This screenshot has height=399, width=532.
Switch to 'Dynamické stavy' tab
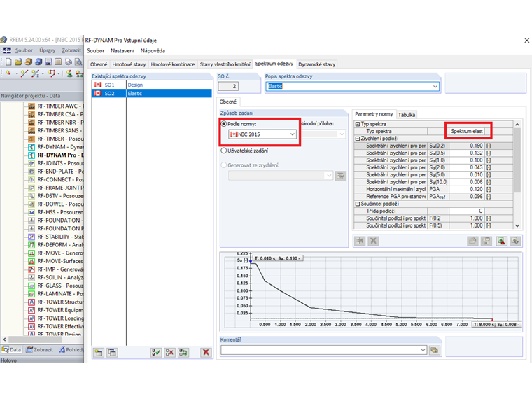point(317,64)
